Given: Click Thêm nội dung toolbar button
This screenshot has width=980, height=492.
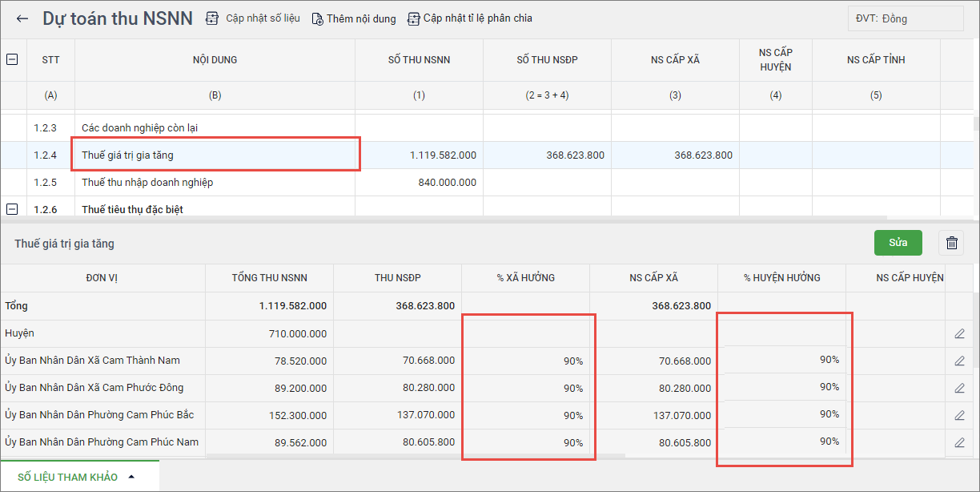Looking at the screenshot, I should [x=353, y=18].
